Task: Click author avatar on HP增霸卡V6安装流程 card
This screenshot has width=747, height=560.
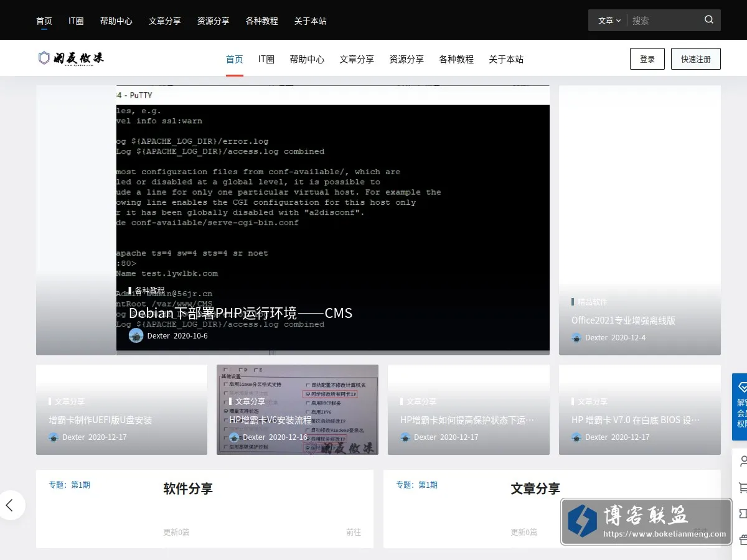Action: [x=234, y=437]
